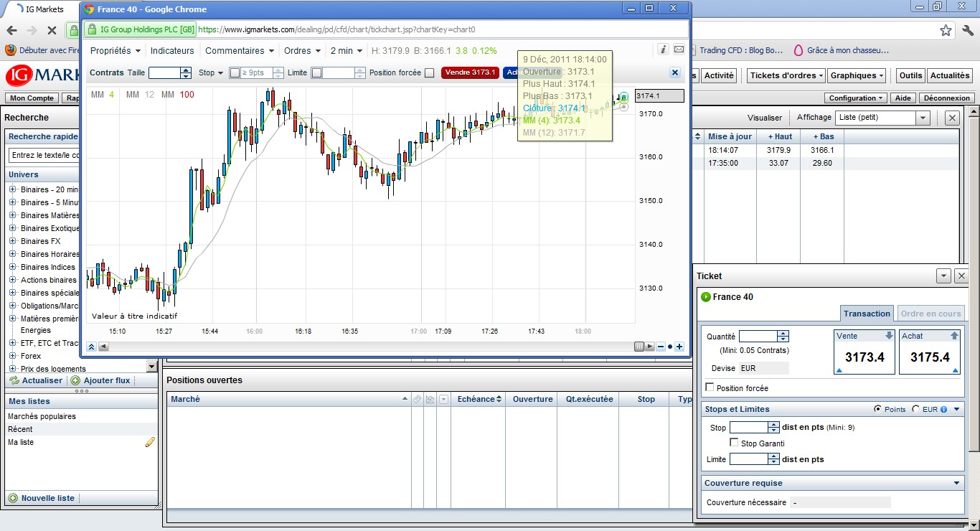Open the Configuration dropdown
The image size is (980, 531).
pos(857,98)
